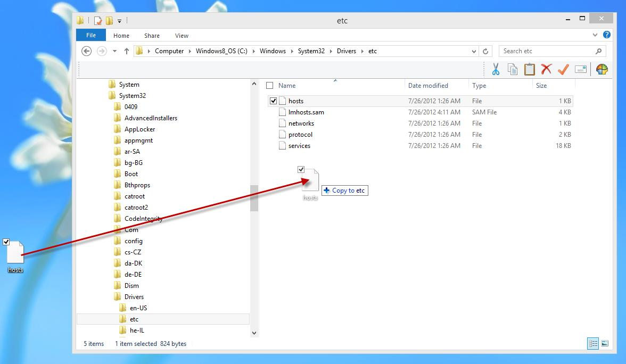
Task: Open the Home ribbon tab
Action: tap(121, 36)
